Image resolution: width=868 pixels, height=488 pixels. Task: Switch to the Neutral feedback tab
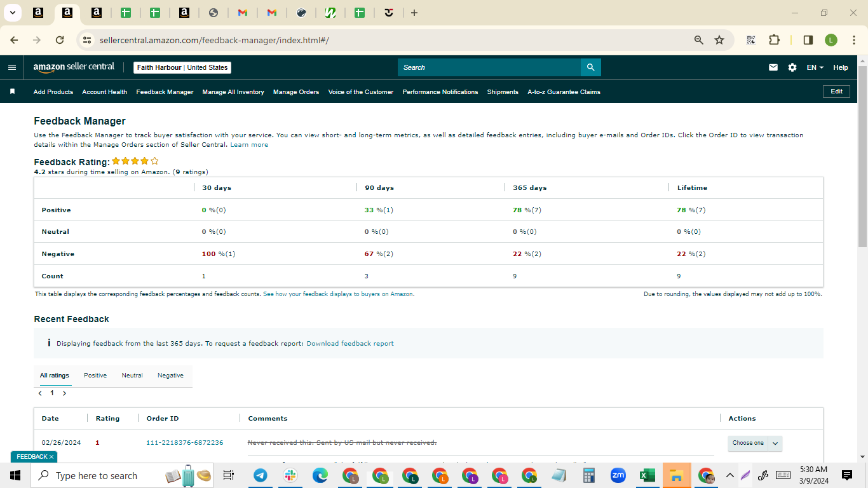click(132, 376)
